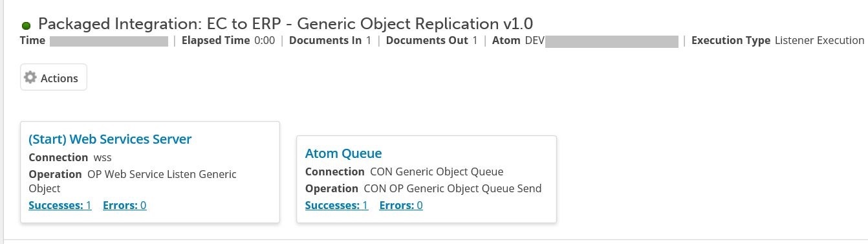View Errors for Atom Queue
Viewport: 868px width, 244px height.
coord(401,205)
